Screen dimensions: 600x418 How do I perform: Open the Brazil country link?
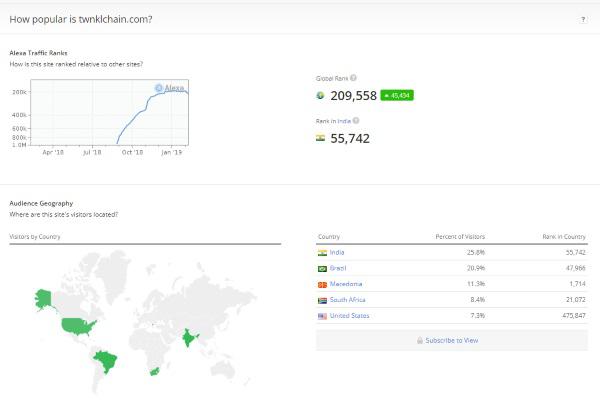[338, 268]
